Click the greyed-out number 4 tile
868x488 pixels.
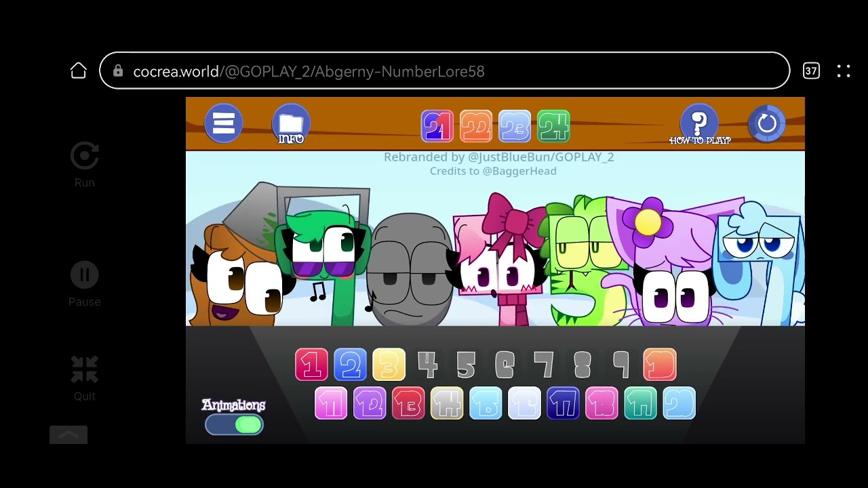(x=427, y=365)
